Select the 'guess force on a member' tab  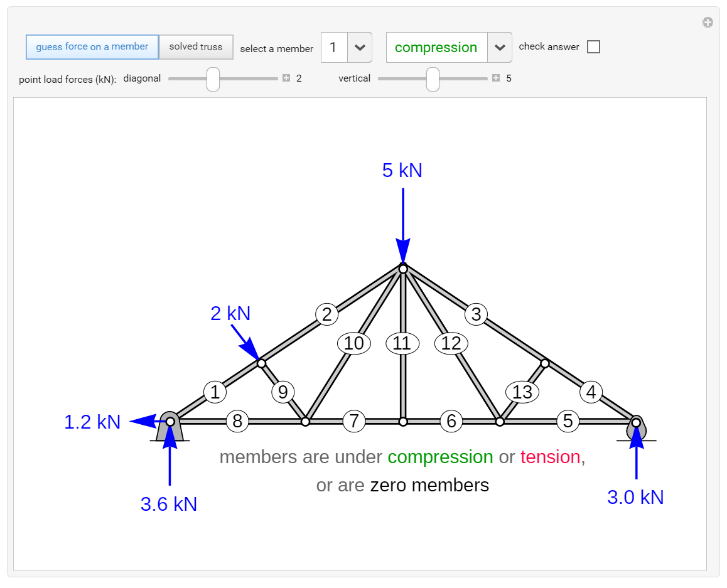pos(92,47)
